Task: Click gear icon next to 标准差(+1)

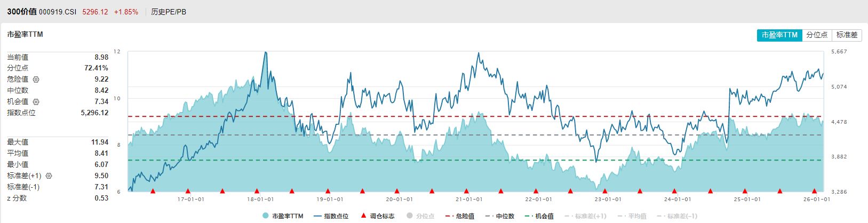Action: [x=49, y=176]
